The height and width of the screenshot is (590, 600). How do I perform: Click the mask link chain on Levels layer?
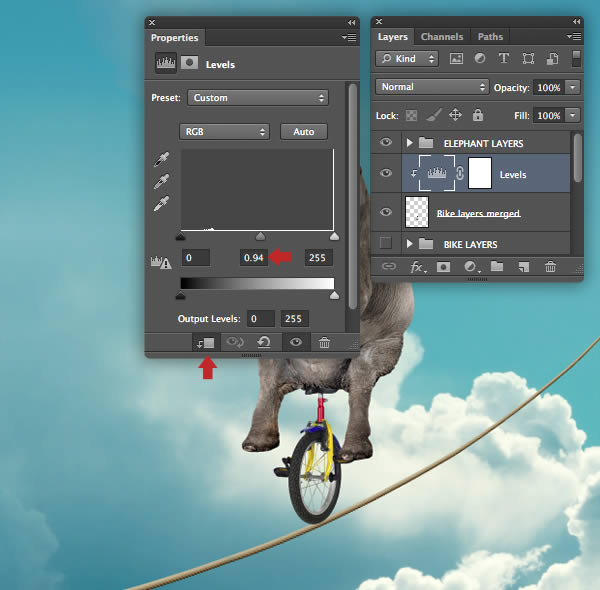[x=460, y=173]
